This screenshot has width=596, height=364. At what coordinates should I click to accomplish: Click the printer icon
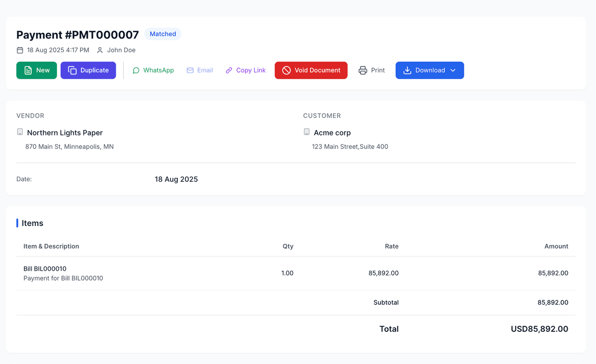pos(363,71)
